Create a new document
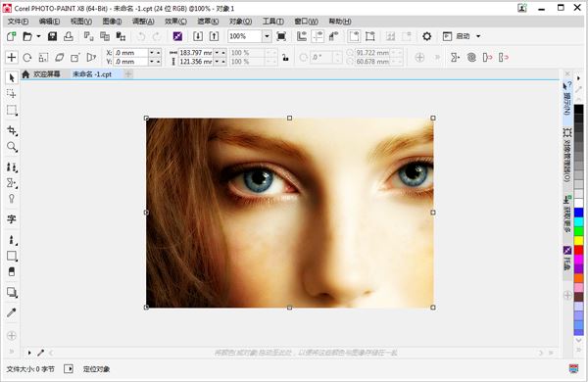This screenshot has width=588, height=382. point(11,36)
